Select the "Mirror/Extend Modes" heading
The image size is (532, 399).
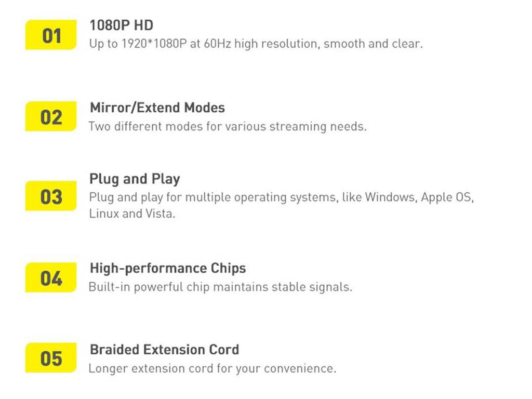click(x=157, y=108)
